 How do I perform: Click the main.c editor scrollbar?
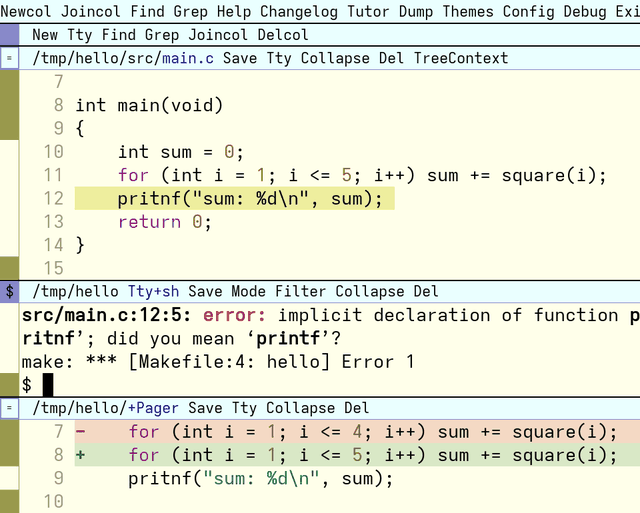(9, 175)
